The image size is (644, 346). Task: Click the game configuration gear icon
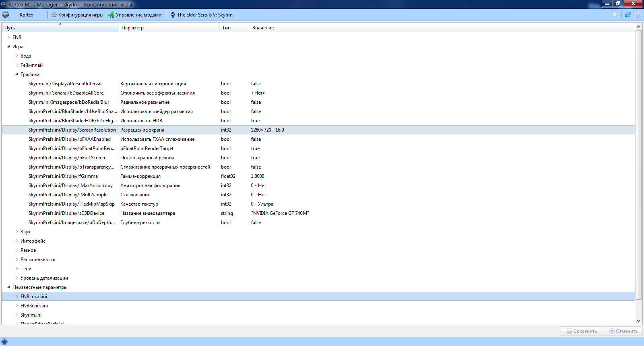[54, 15]
